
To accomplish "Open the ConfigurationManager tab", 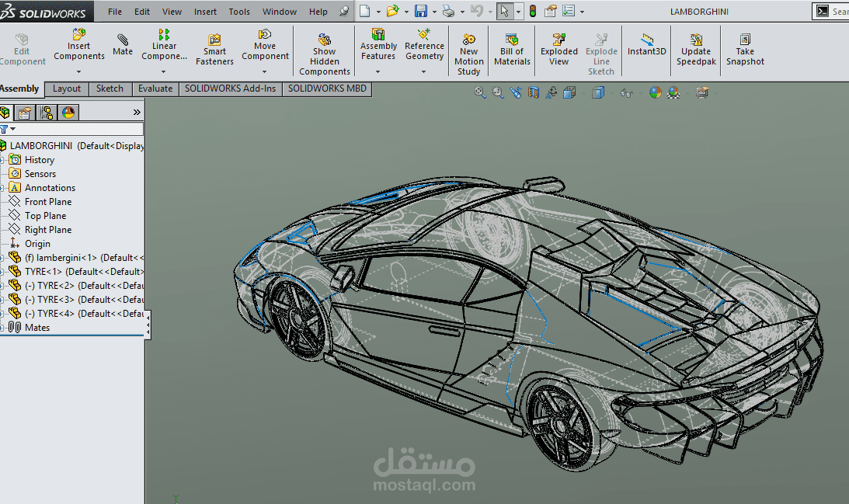I will (47, 113).
